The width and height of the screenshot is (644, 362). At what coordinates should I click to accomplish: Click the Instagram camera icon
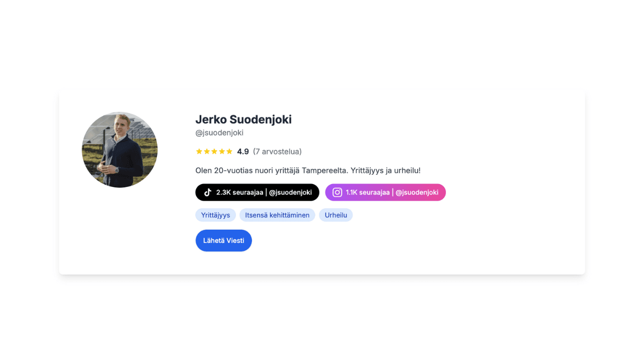click(337, 192)
